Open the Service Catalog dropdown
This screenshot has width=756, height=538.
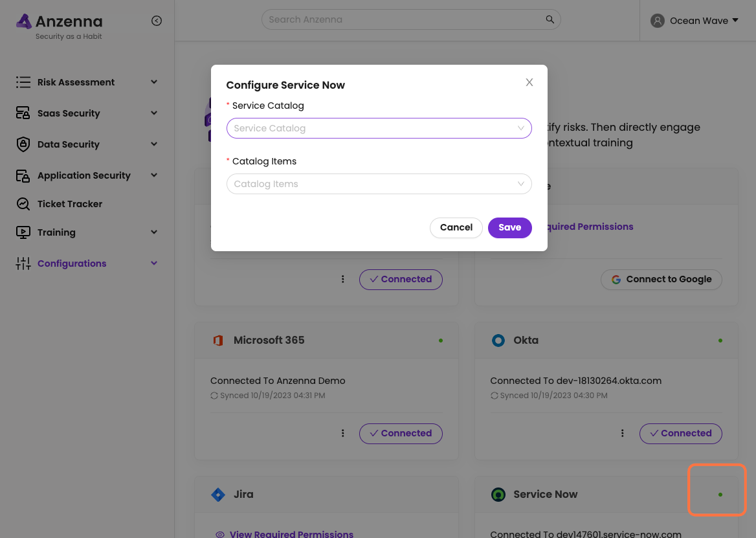click(x=379, y=128)
